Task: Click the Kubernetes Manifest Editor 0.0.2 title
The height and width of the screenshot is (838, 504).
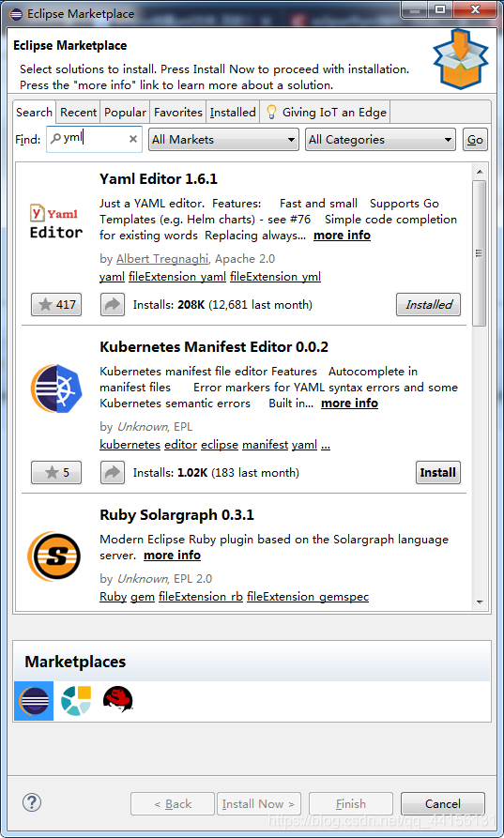Action: [x=214, y=347]
